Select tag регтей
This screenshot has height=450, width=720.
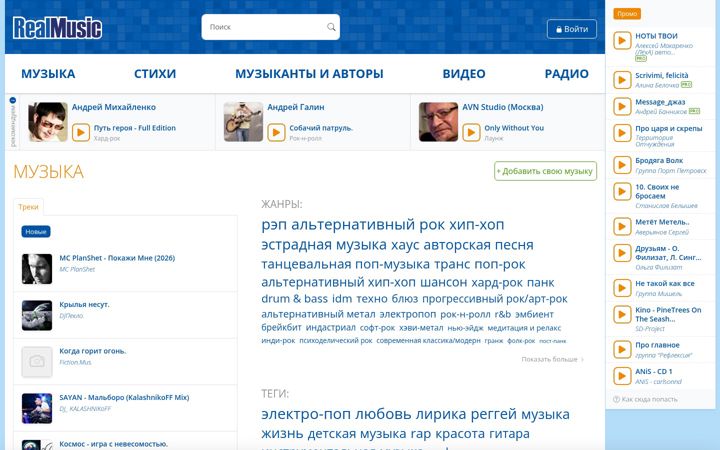coord(494,414)
